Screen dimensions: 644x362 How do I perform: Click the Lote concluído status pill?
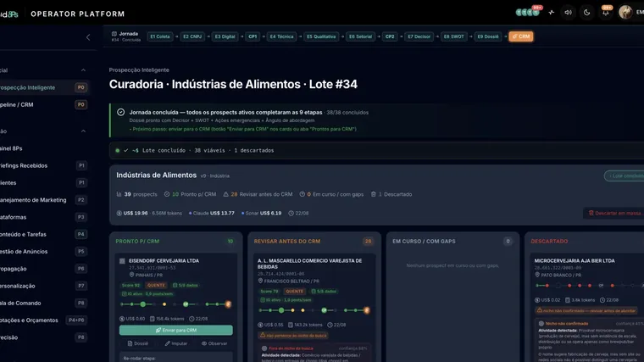point(625,175)
